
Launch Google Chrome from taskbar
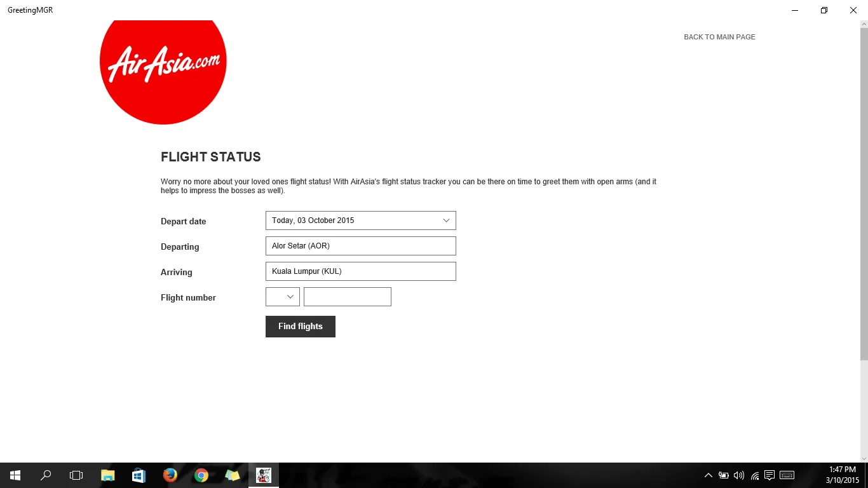pyautogui.click(x=201, y=475)
